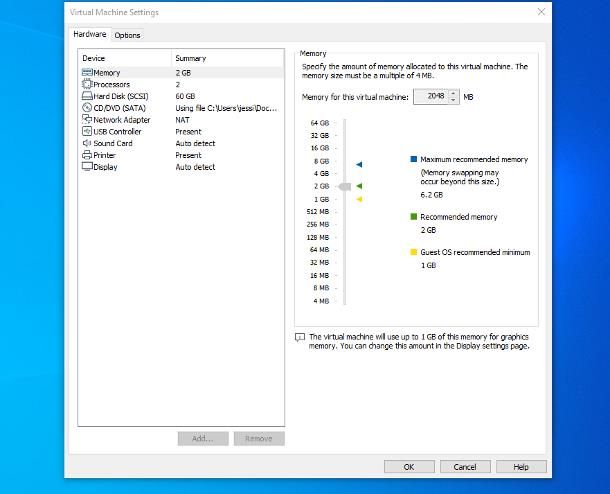Increase memory with the spinner up arrow
610x494 pixels.
pos(453,93)
